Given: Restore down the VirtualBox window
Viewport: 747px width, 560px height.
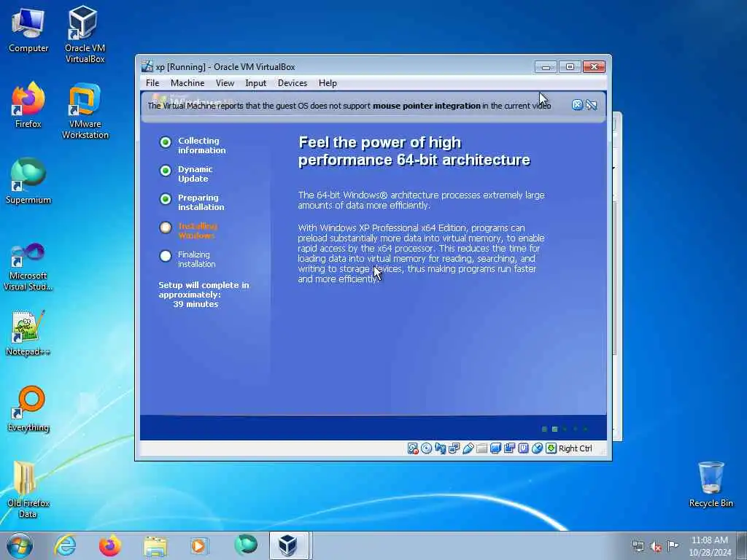Looking at the screenshot, I should pos(570,66).
